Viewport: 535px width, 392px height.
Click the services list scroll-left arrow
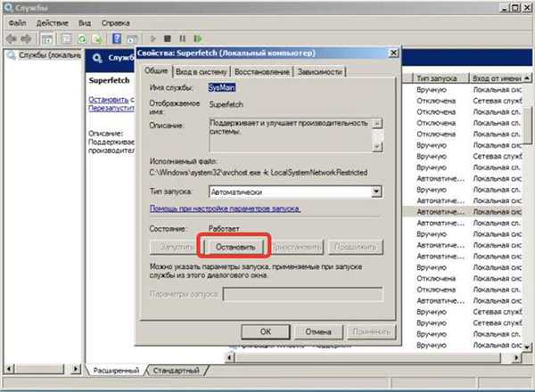click(230, 357)
